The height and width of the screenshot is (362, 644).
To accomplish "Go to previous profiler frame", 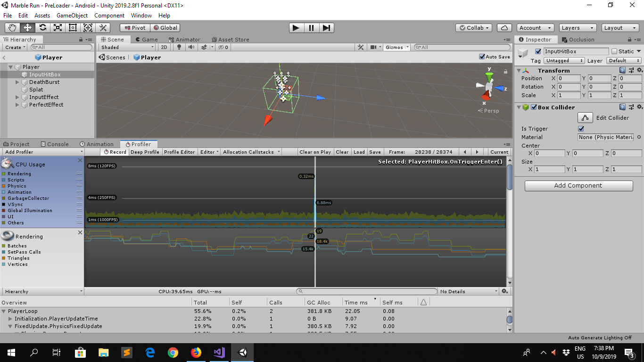I will point(465,152).
